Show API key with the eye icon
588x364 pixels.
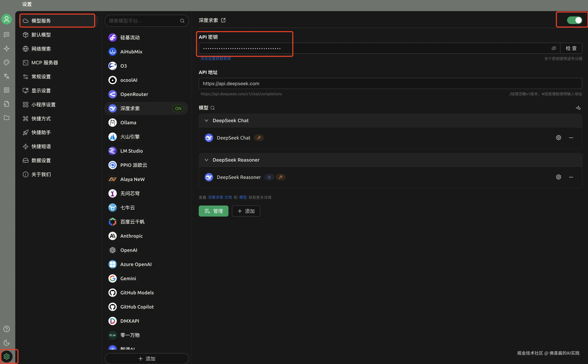pos(554,48)
